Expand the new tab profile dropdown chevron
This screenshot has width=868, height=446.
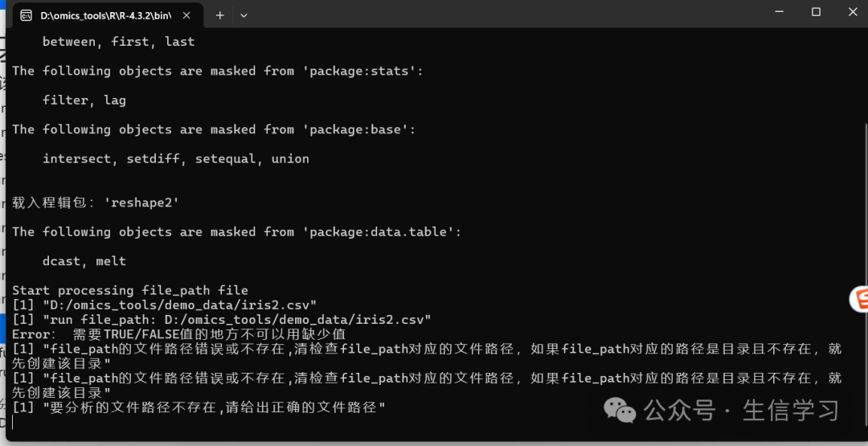point(244,15)
